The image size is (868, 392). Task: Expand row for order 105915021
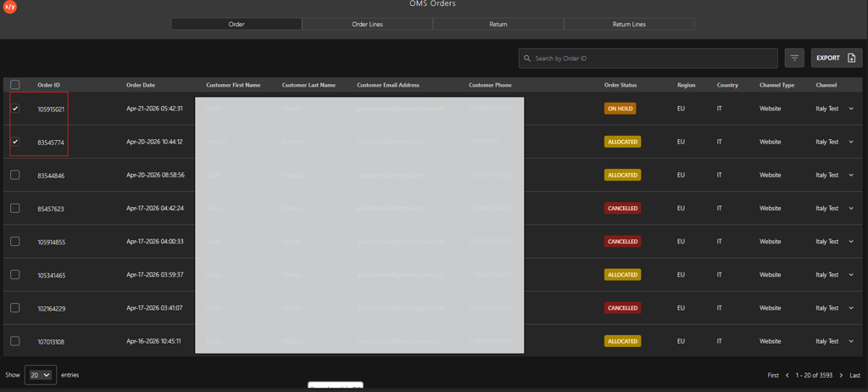click(851, 109)
